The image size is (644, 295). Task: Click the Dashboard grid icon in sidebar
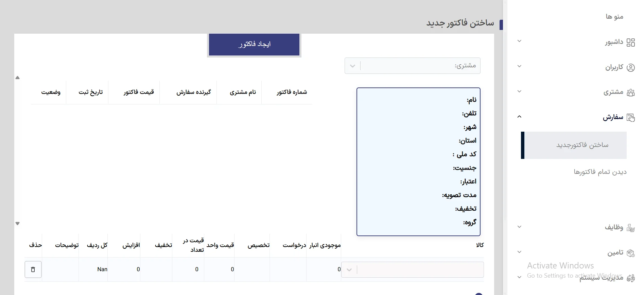point(630,42)
